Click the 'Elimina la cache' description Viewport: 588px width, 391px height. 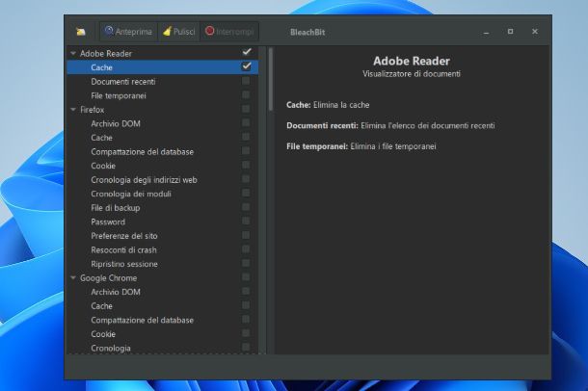click(341, 105)
